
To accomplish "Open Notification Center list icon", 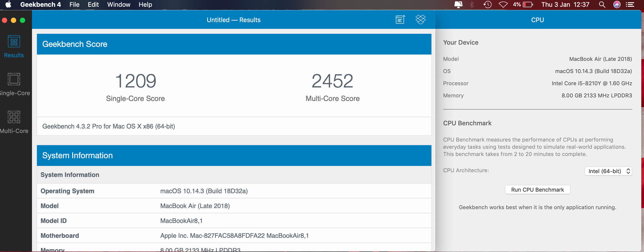I will (x=630, y=5).
